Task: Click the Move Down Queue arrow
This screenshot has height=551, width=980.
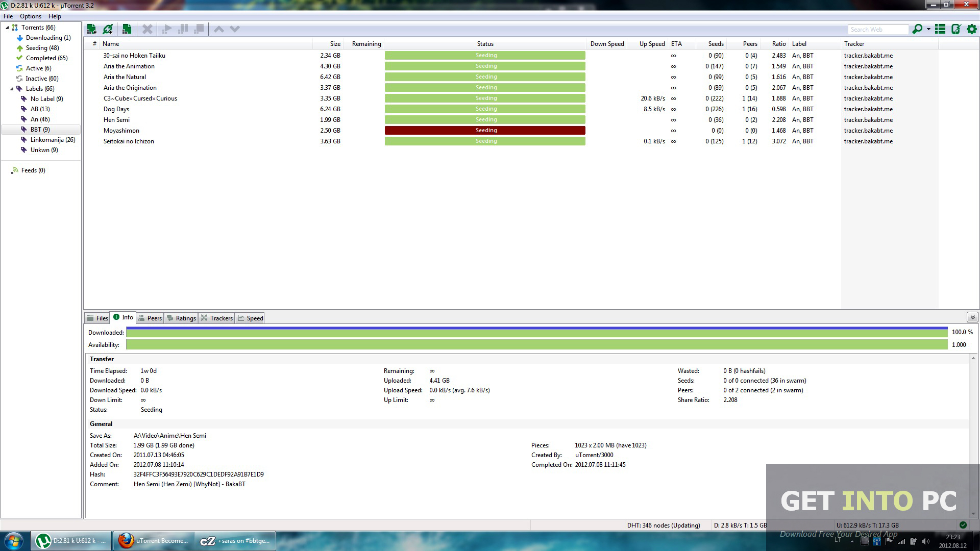Action: 235,29
